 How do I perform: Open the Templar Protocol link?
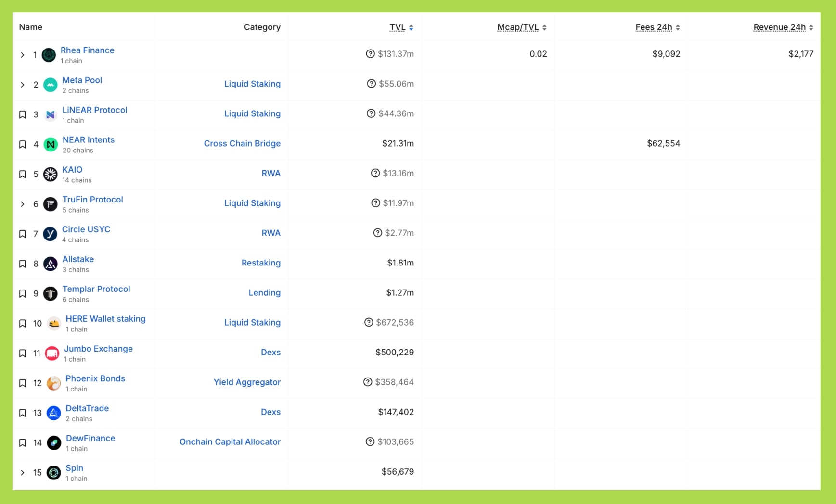96,289
